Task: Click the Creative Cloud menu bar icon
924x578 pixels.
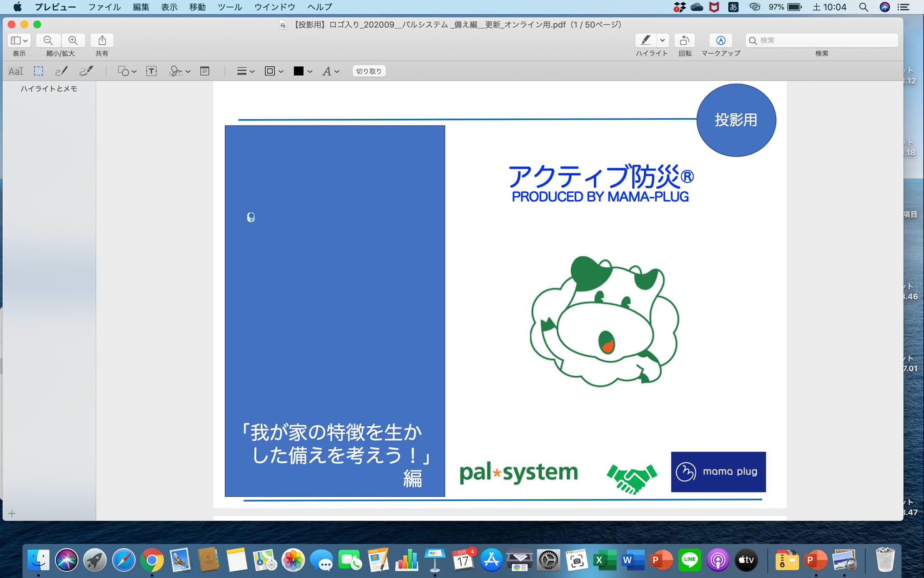Action: click(754, 7)
